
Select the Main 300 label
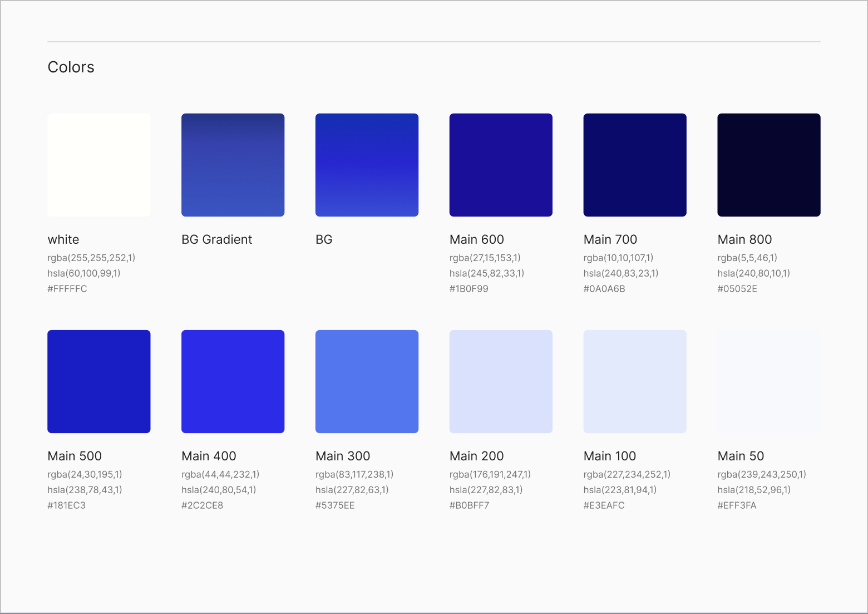(343, 456)
